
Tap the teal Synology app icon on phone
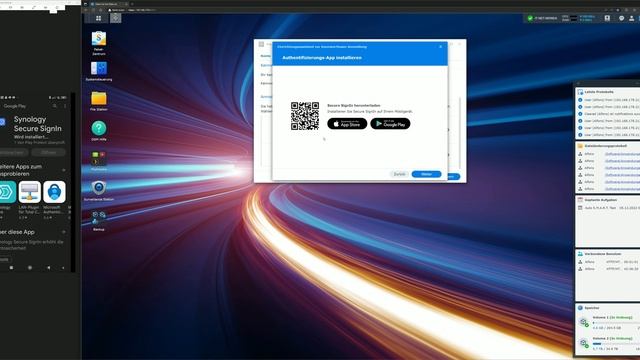(x=8, y=192)
